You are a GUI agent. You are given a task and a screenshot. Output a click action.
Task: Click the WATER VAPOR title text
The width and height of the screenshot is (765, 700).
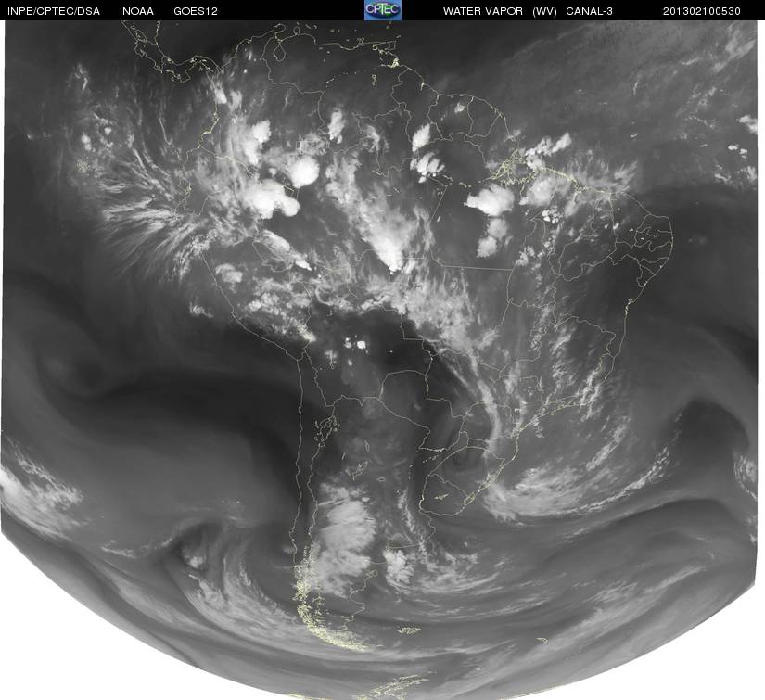pos(483,11)
